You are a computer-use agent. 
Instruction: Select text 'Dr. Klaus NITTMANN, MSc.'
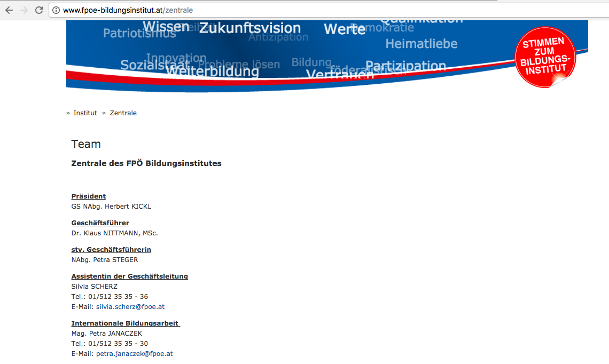click(x=114, y=233)
